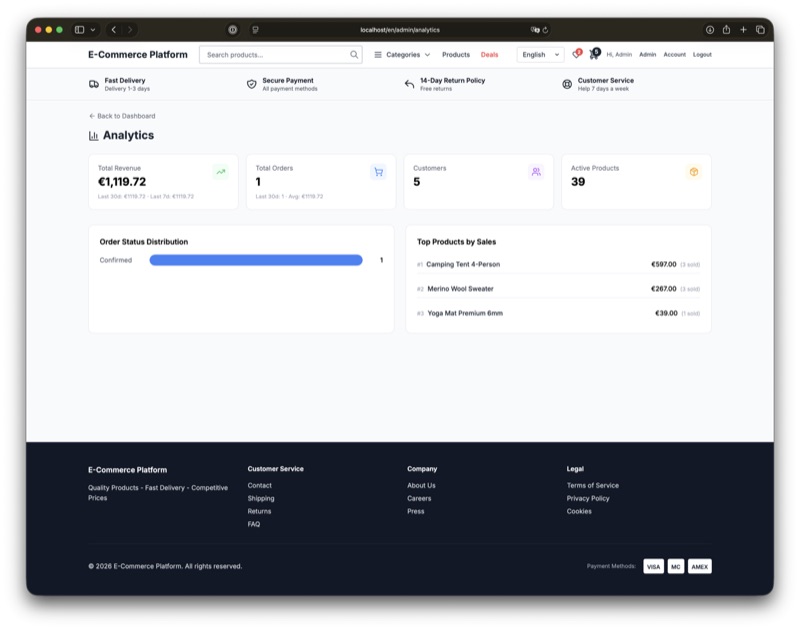Click the Logout link
The height and width of the screenshot is (630, 800).
pos(702,54)
